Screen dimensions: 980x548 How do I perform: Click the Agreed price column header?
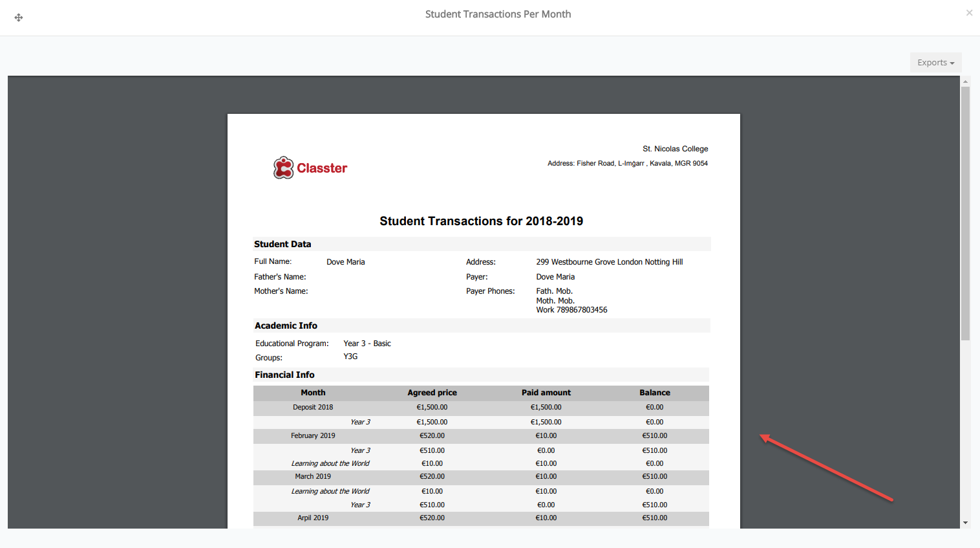pyautogui.click(x=432, y=393)
